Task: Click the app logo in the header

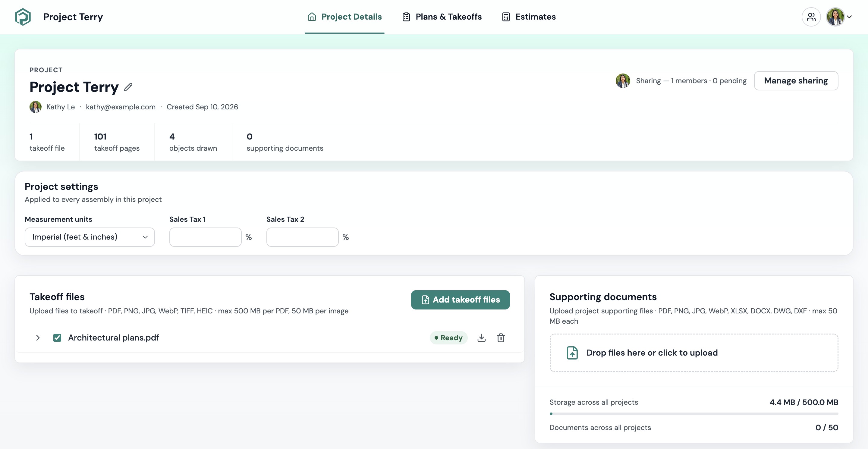Action: [x=23, y=17]
